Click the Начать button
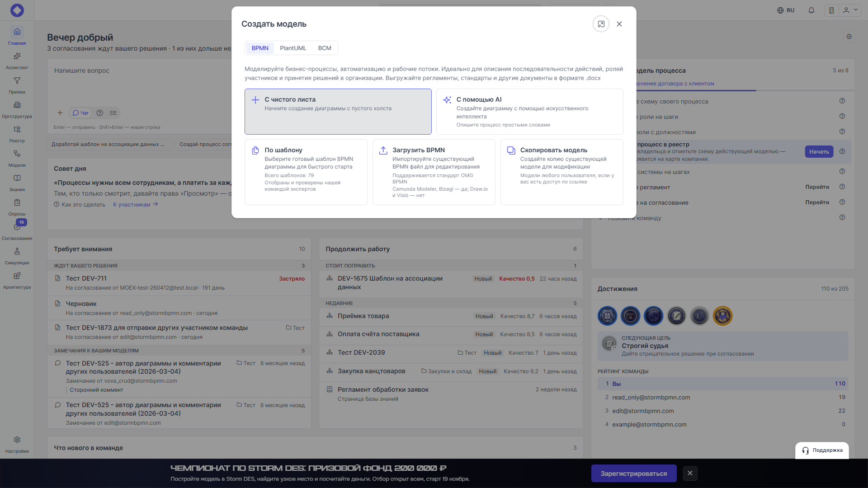 click(x=819, y=152)
